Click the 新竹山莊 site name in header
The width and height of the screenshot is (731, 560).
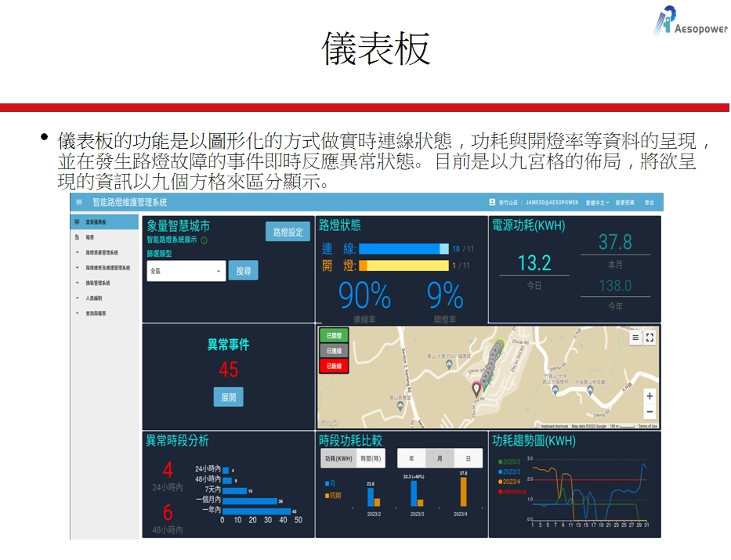pos(508,203)
